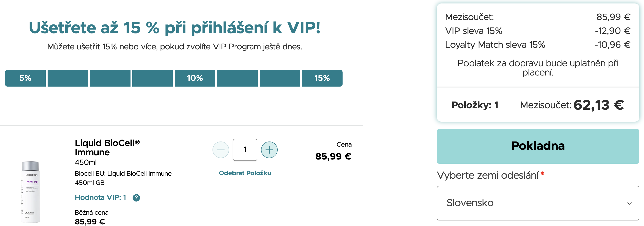This screenshot has width=644, height=226.
Task: Open the Liquid BioCell Immune product title
Action: [107, 147]
